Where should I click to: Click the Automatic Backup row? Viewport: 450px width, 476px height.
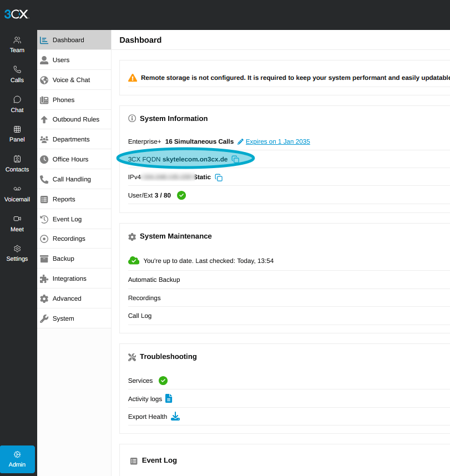[289, 280]
